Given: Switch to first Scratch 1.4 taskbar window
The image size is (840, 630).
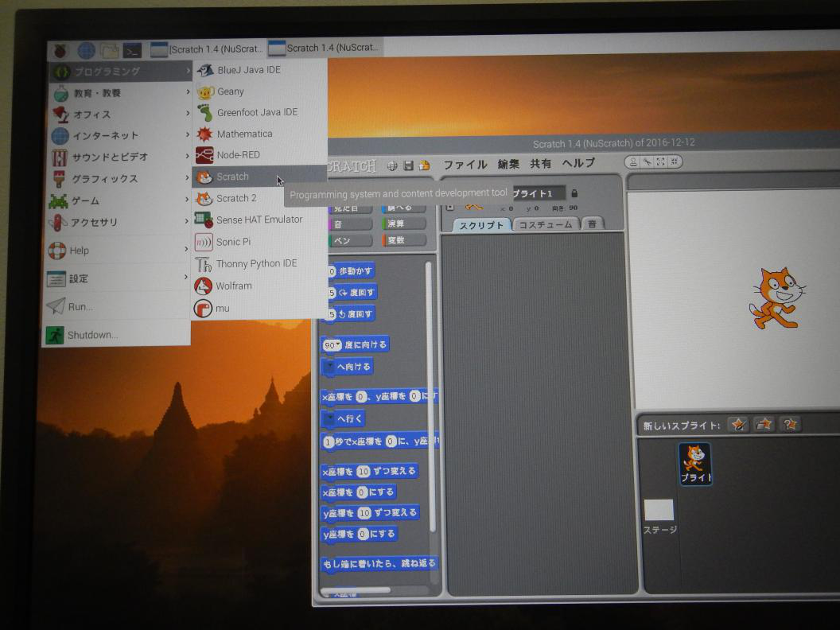Looking at the screenshot, I should (x=207, y=49).
